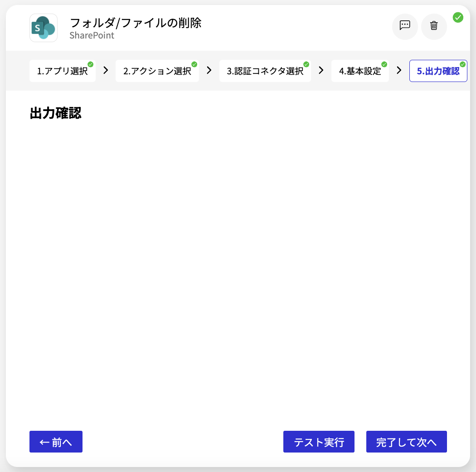
Task: Click the SharePoint app logo icon
Action: pos(44,28)
